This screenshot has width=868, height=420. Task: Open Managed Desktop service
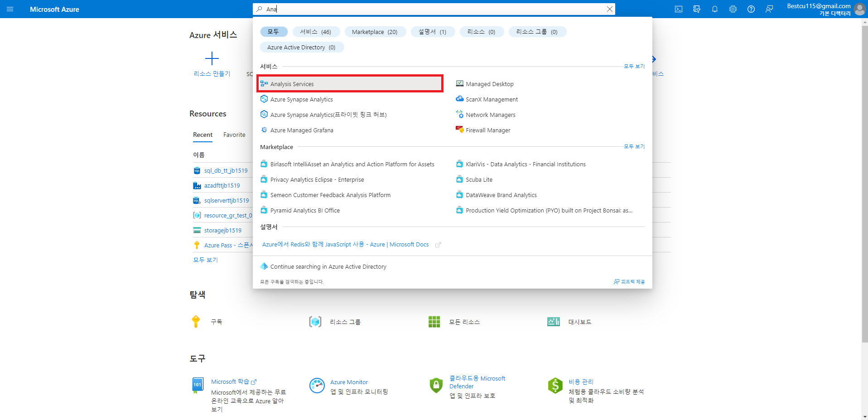[x=490, y=84]
